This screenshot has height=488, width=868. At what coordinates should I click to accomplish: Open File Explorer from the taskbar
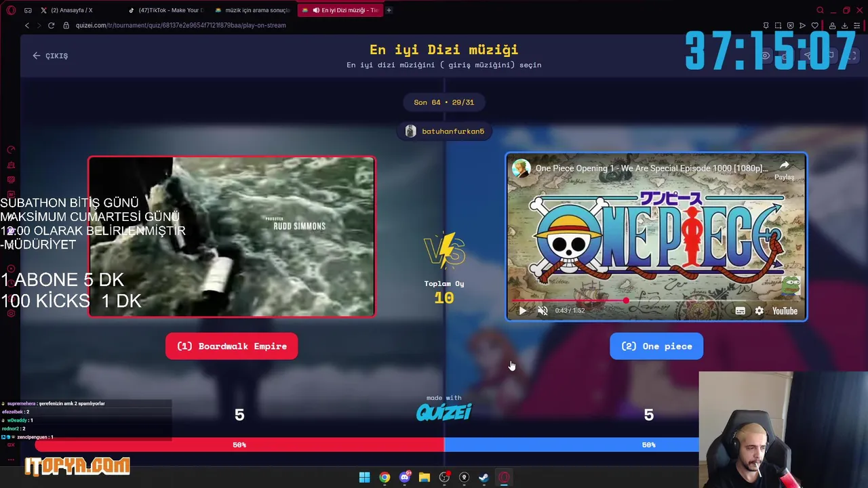coord(425,477)
